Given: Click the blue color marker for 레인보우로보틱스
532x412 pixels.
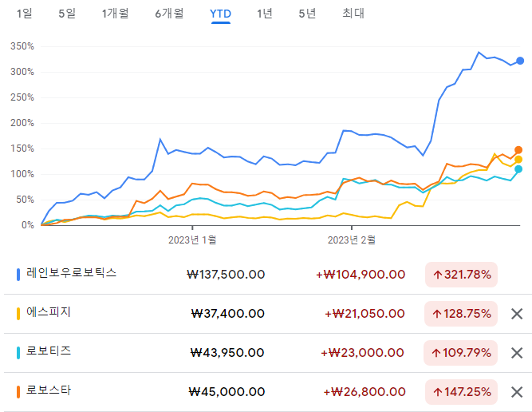Looking at the screenshot, I should coord(18,275).
